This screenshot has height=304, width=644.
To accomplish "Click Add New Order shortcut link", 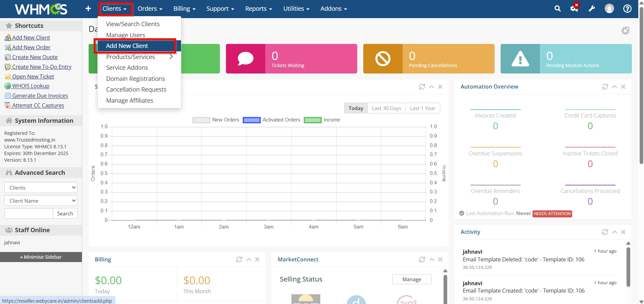I will [x=31, y=47].
